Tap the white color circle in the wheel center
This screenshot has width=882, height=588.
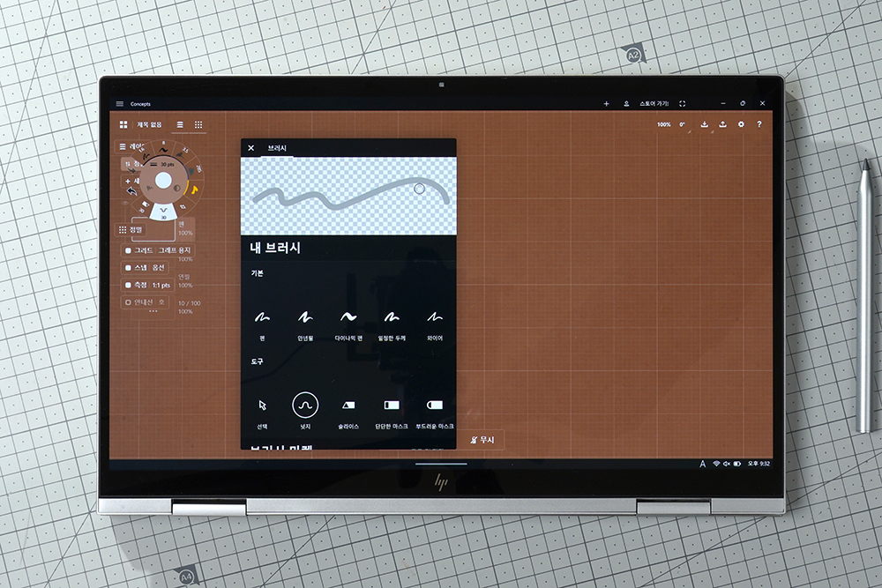point(163,181)
